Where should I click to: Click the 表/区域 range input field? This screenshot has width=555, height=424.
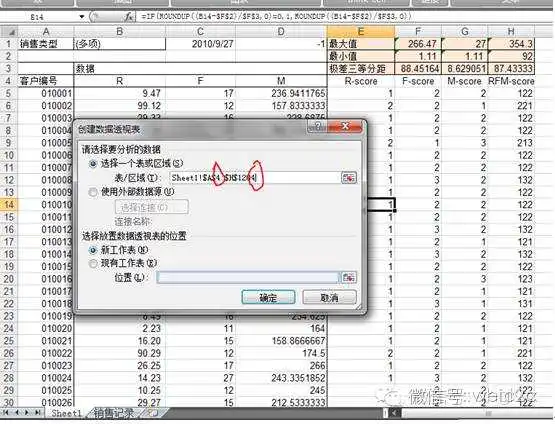tap(254, 178)
